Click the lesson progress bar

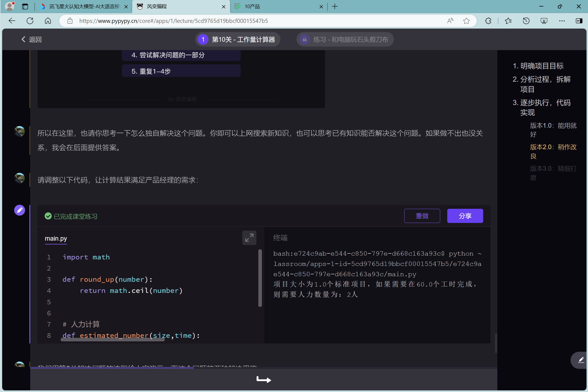coord(264,368)
